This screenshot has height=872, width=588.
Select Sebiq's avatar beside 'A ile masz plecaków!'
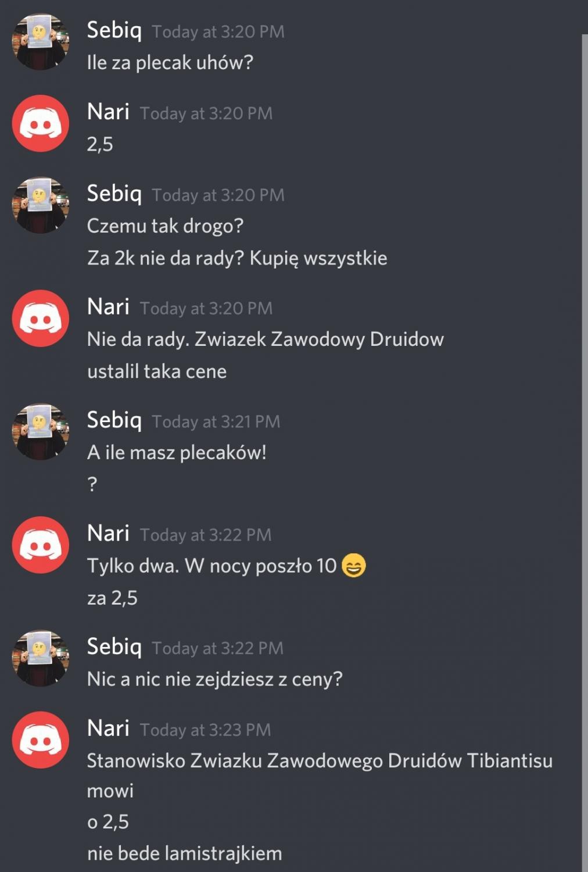click(x=41, y=432)
